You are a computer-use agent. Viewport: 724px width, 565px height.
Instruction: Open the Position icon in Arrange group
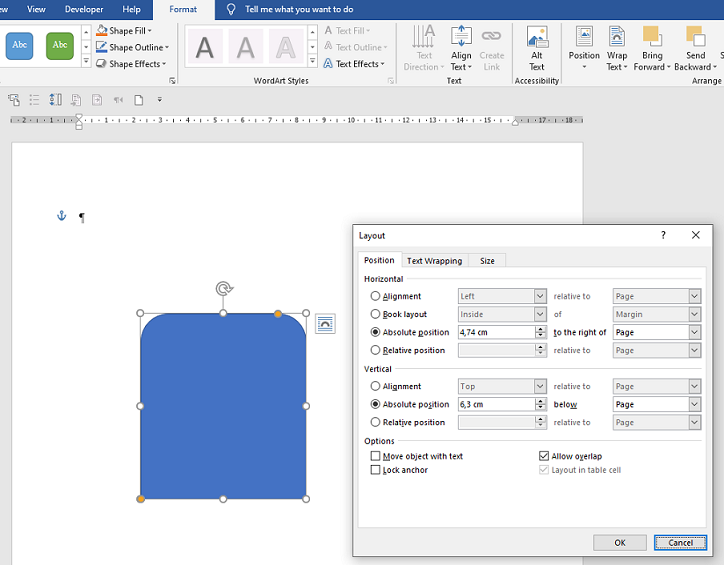[x=584, y=47]
